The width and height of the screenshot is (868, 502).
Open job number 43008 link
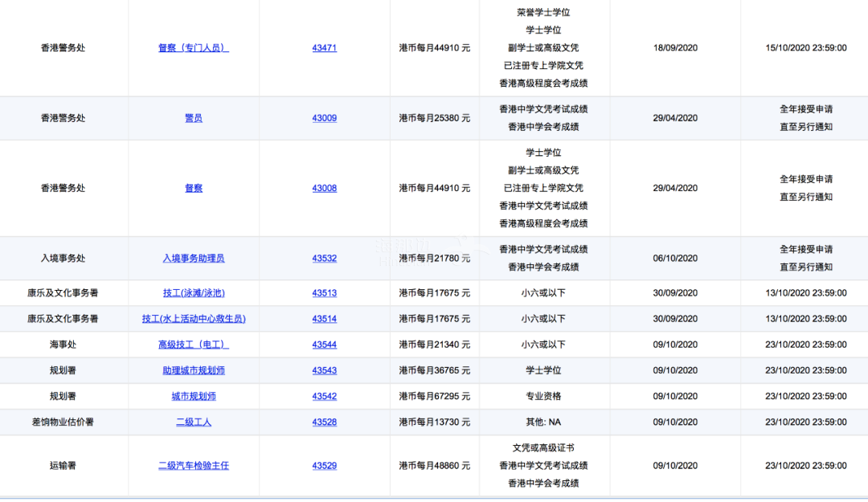click(324, 188)
